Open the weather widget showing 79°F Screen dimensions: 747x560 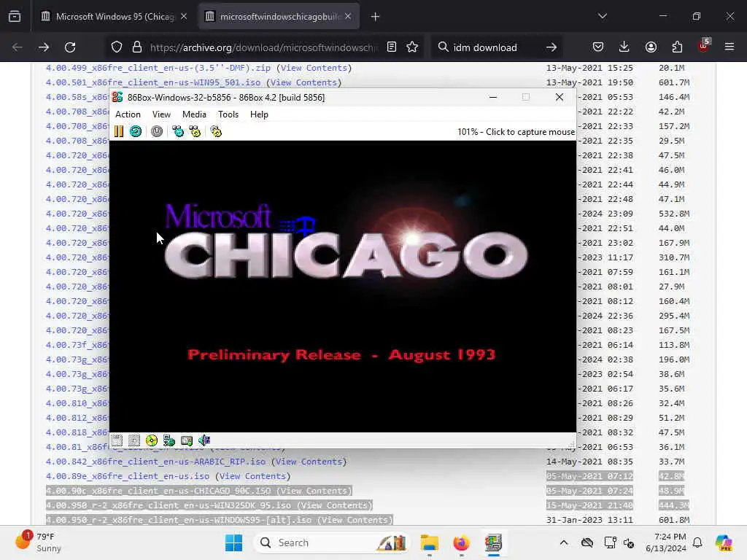click(x=39, y=542)
